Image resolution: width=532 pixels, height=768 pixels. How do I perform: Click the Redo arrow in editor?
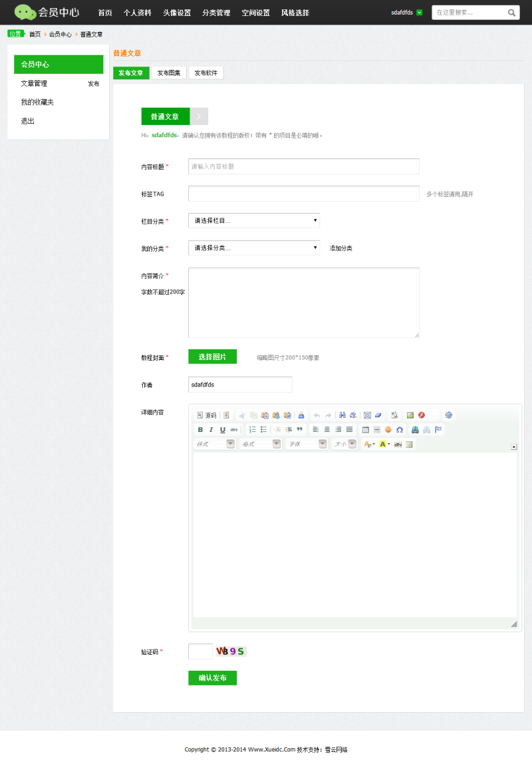click(329, 415)
